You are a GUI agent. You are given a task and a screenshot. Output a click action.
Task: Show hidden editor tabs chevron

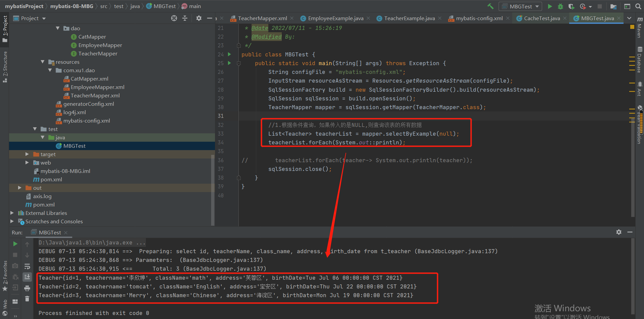pos(629,18)
